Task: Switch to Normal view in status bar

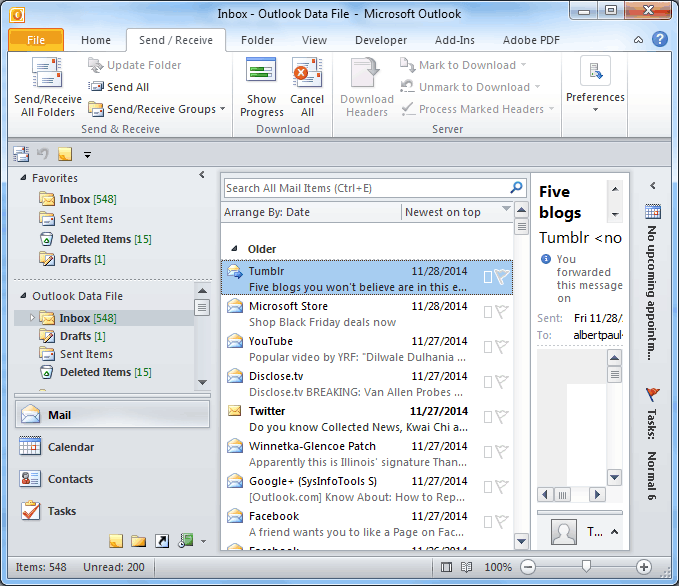Action: tap(446, 567)
